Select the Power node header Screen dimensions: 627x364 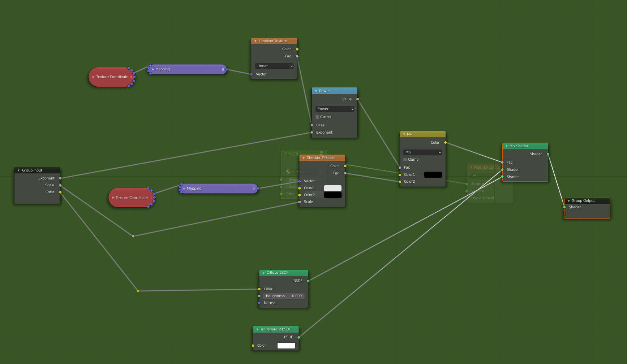pyautogui.click(x=335, y=91)
